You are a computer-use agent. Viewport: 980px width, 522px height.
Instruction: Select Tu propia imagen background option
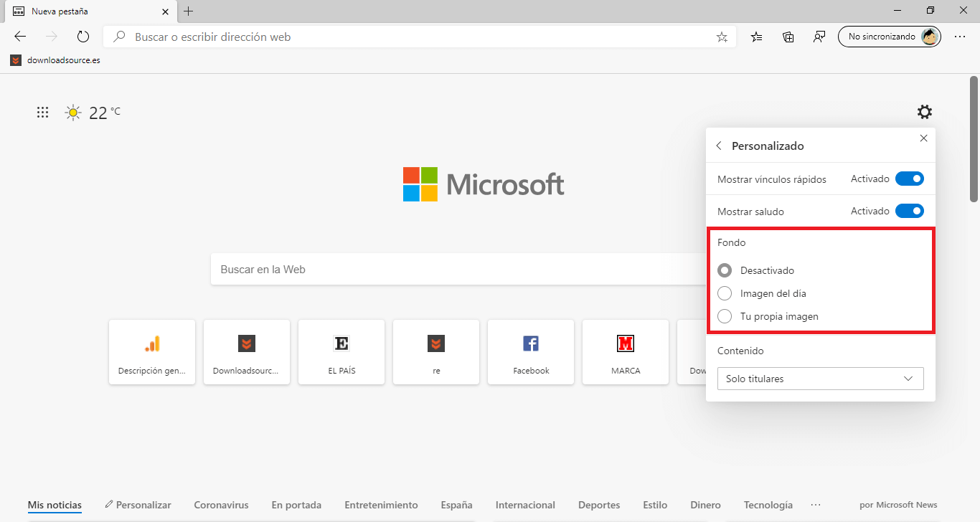(768, 316)
